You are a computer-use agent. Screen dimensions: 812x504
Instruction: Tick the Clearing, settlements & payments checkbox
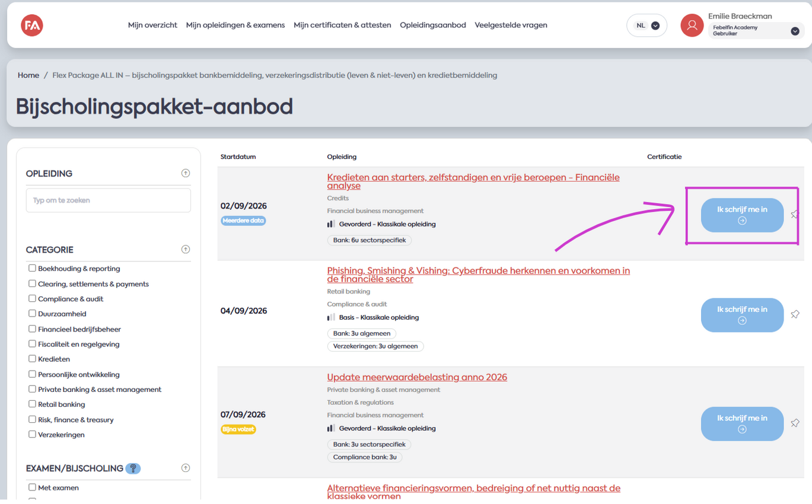32,283
